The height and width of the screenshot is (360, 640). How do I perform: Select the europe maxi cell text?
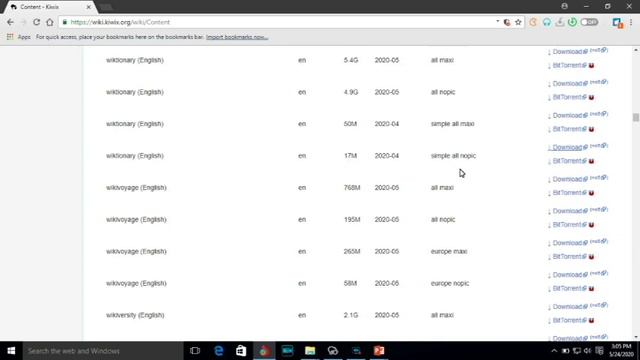point(449,251)
